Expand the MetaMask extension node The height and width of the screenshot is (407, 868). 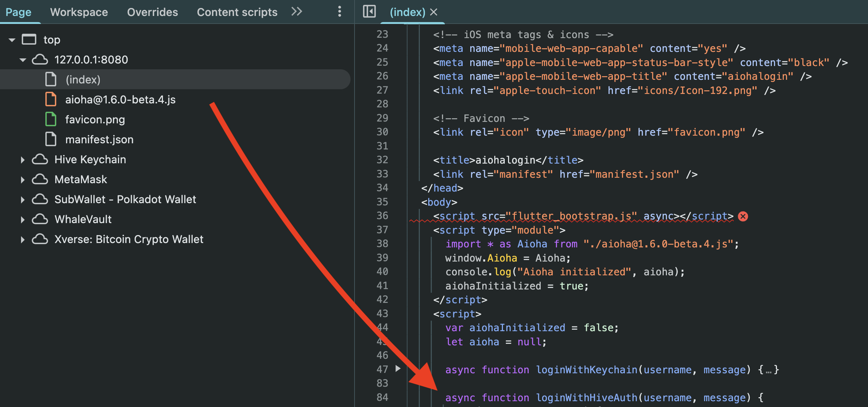pos(22,180)
